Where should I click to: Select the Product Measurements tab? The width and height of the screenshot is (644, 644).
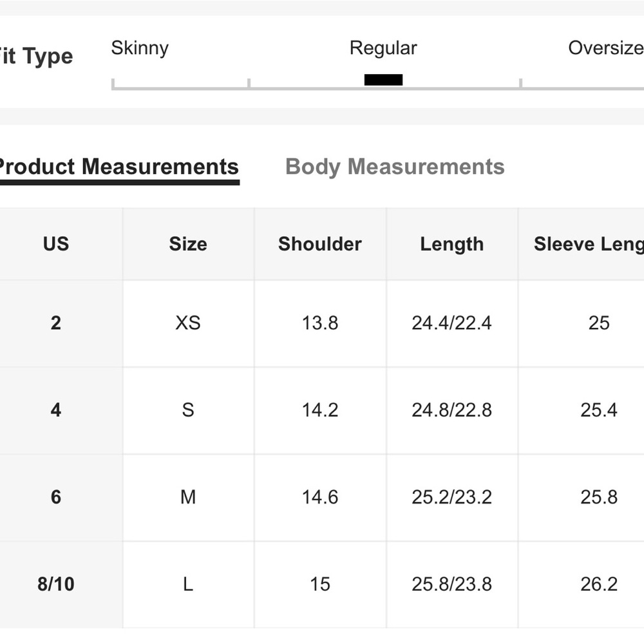click(x=119, y=167)
